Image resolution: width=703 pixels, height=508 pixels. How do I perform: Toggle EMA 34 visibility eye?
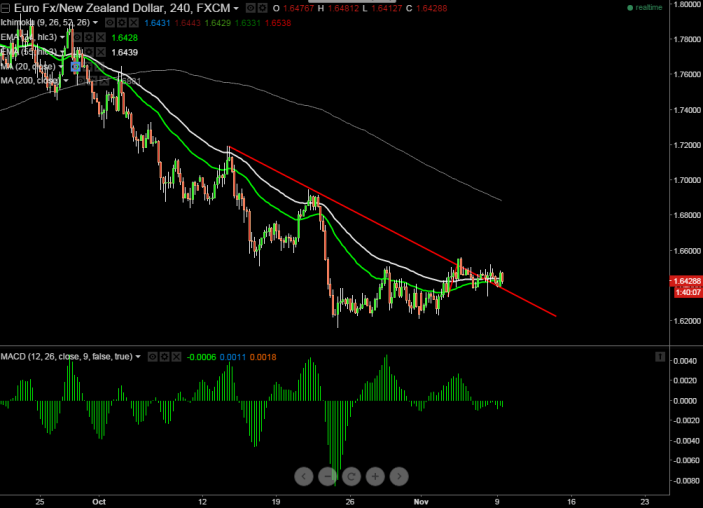78,37
